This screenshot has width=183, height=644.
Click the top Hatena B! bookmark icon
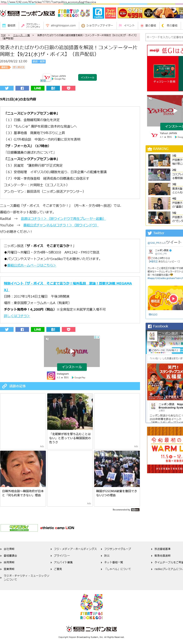coord(53,88)
